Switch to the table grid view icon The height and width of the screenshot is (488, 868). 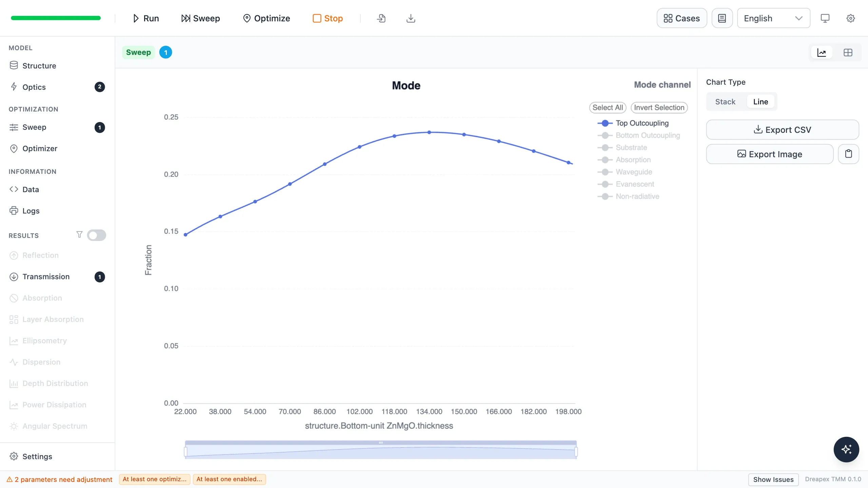[848, 53]
